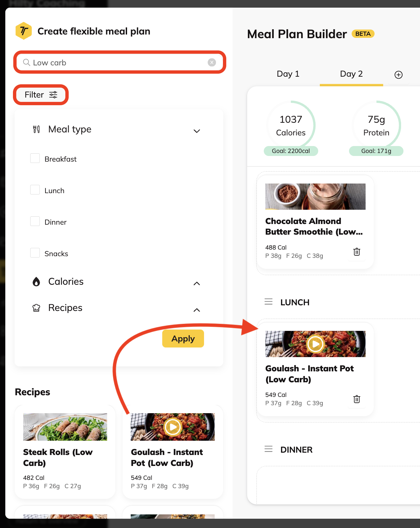The image size is (420, 528).
Task: Click the hexagon app logo
Action: point(24,31)
